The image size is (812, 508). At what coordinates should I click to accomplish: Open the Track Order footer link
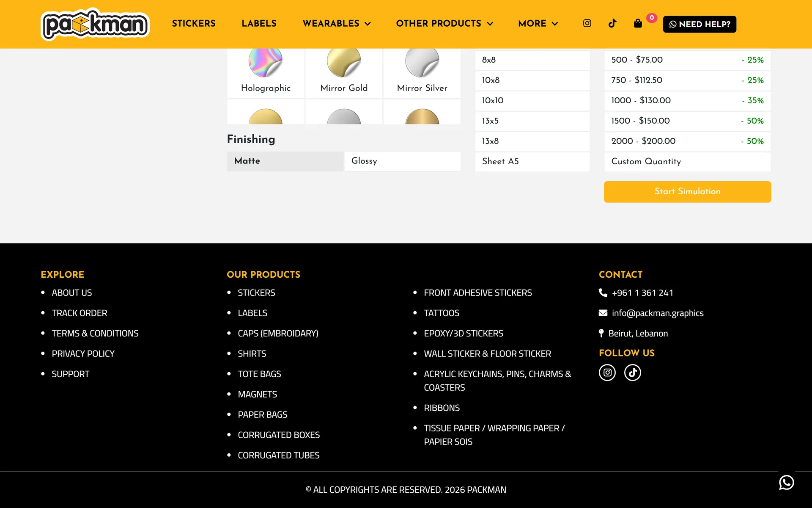pyautogui.click(x=80, y=313)
